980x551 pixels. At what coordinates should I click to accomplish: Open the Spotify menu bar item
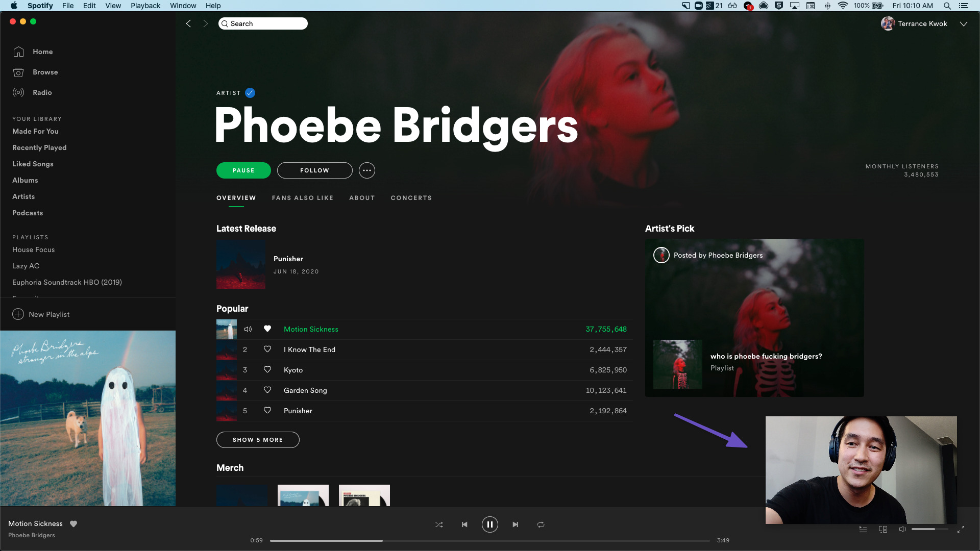click(38, 6)
